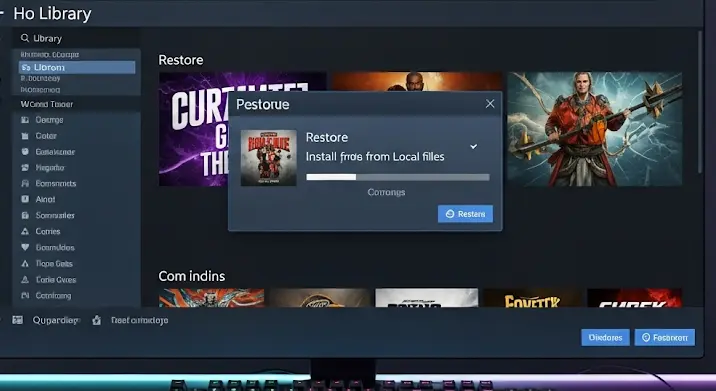Click the game cover thumbnail in the dialog
Screen dimensions: 716x391
(x=268, y=158)
